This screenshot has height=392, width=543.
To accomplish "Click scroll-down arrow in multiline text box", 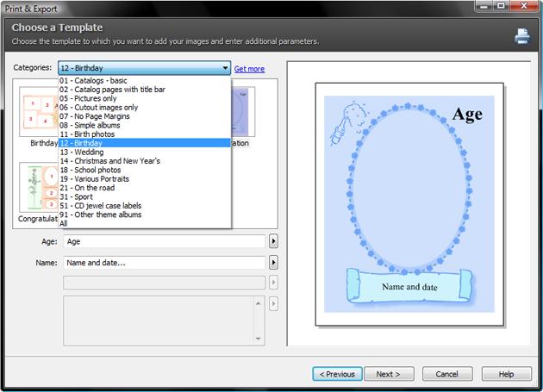I will tap(259, 339).
